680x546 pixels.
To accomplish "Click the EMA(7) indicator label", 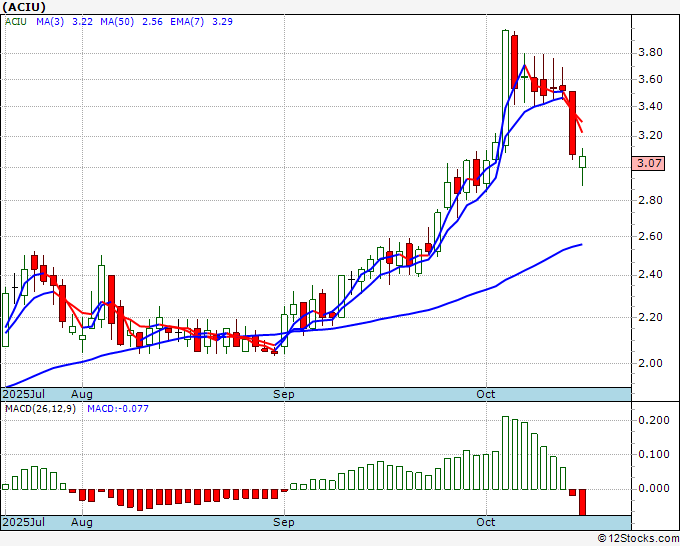I will tap(187, 22).
